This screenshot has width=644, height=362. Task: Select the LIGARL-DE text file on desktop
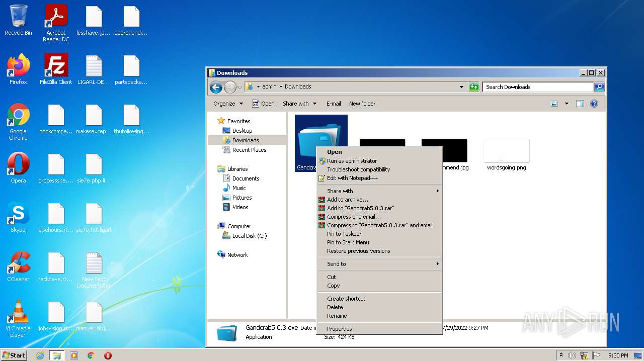[x=94, y=69]
